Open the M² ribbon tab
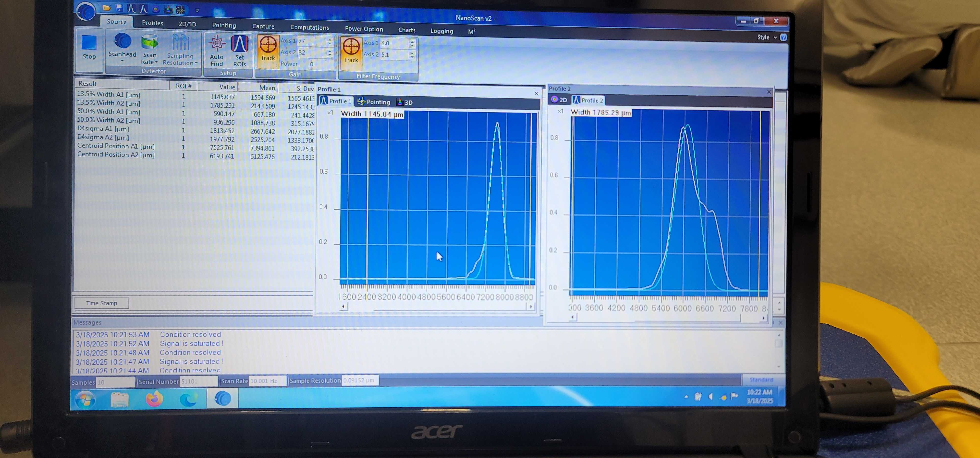The height and width of the screenshot is (458, 980). click(x=472, y=32)
